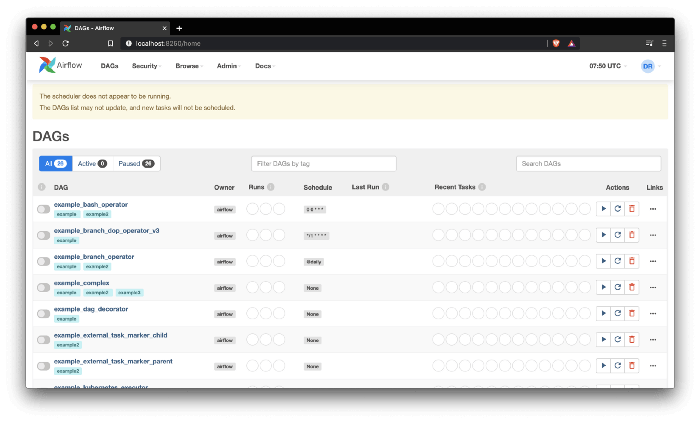
Task: Click the Search DAGs field
Action: pyautogui.click(x=588, y=163)
